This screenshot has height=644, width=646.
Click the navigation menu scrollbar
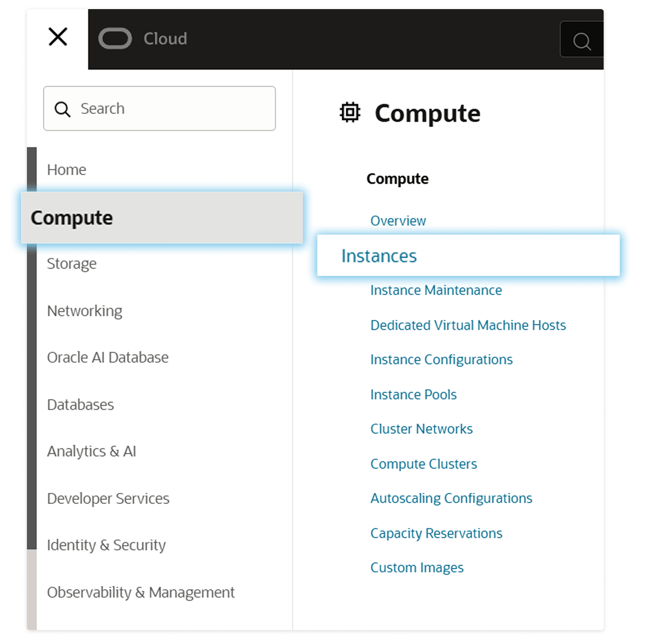pyautogui.click(x=31, y=348)
